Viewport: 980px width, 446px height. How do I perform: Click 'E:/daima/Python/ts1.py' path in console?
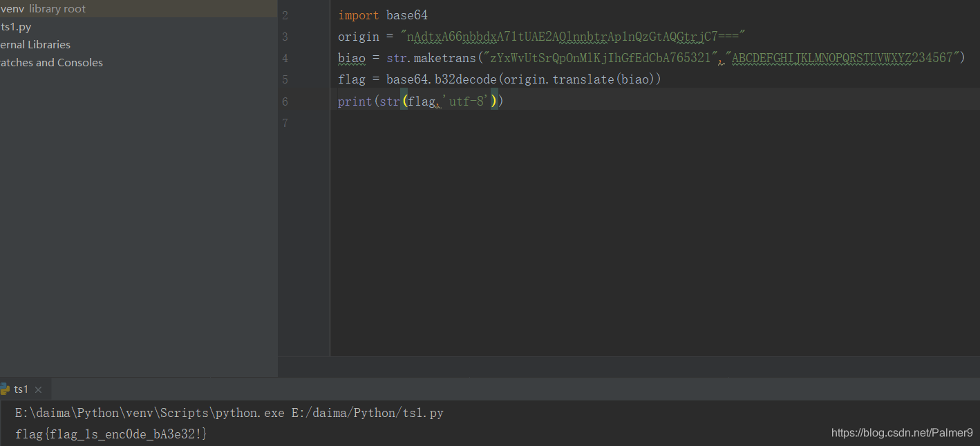tap(368, 413)
